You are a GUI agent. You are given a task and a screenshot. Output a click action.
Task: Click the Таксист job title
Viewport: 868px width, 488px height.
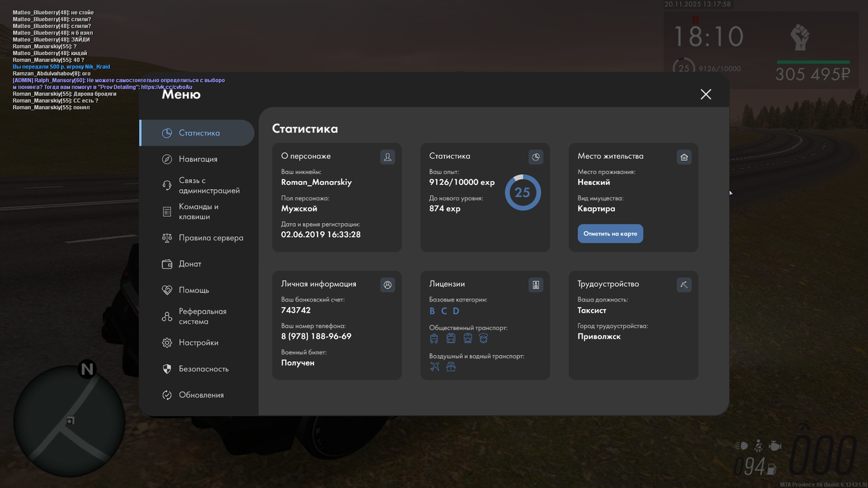(x=592, y=310)
